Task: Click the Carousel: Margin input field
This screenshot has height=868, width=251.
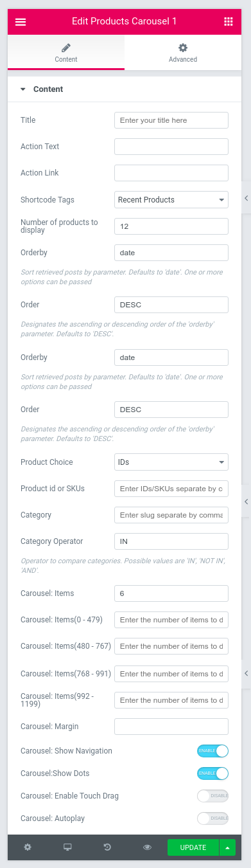Action: 171,727
